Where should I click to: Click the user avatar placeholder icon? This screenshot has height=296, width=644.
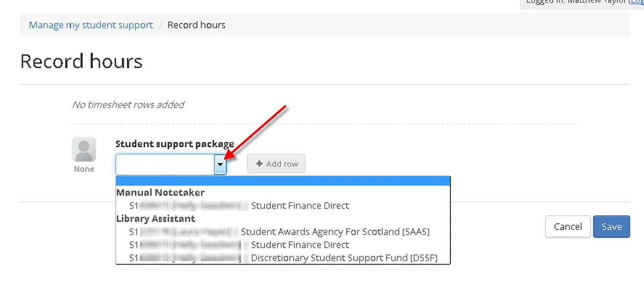coord(84,149)
